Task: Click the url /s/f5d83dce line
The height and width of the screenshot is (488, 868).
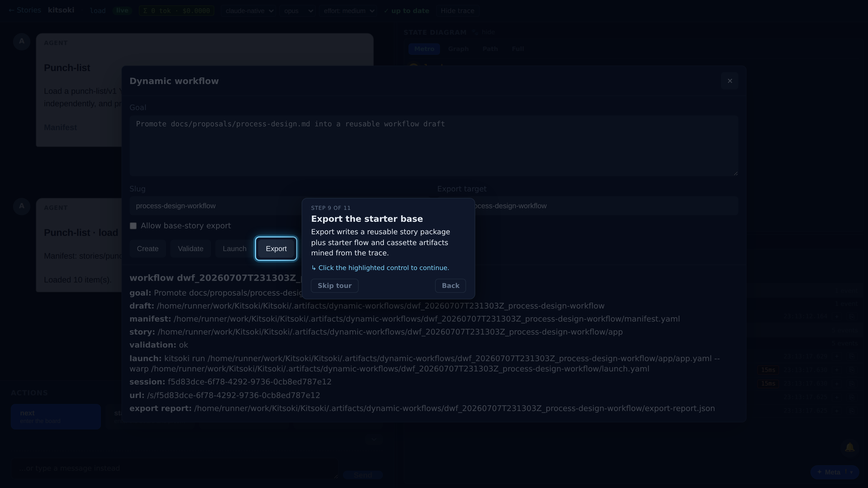Action: click(x=225, y=395)
